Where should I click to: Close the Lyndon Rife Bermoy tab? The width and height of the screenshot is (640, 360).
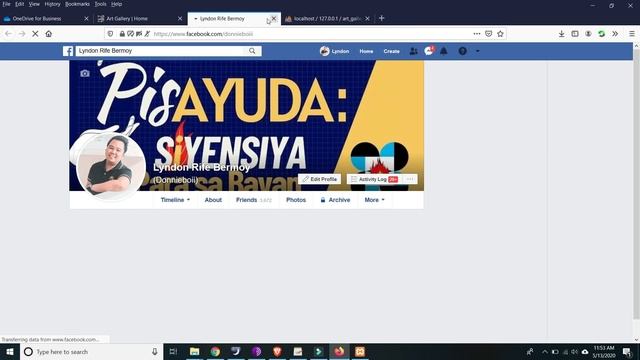click(274, 18)
